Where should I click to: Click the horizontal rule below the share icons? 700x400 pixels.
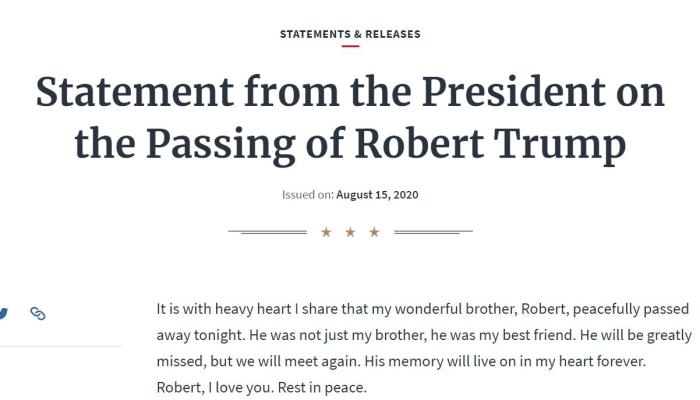tap(60, 346)
